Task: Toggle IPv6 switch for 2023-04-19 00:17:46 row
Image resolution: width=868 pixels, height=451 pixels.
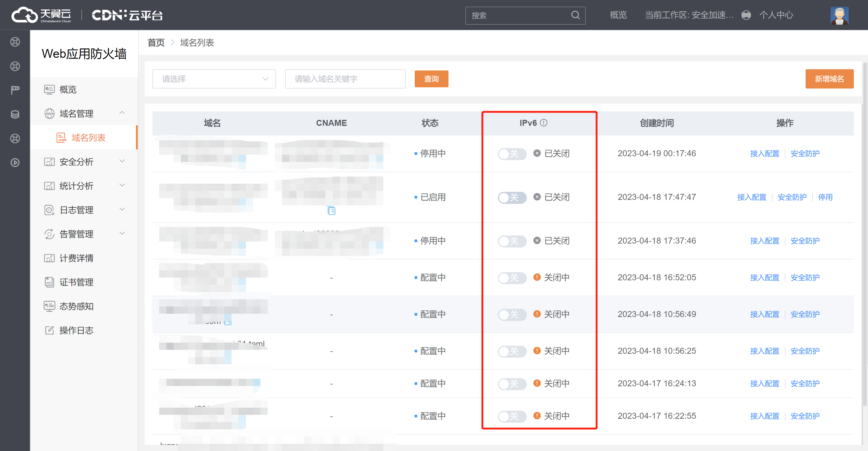Action: (x=512, y=154)
